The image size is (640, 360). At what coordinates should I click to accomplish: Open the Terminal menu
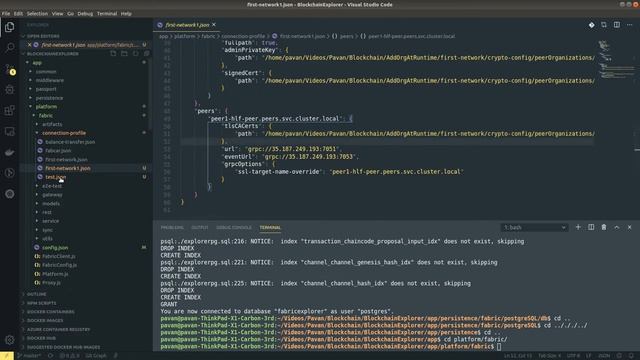pyautogui.click(x=107, y=13)
